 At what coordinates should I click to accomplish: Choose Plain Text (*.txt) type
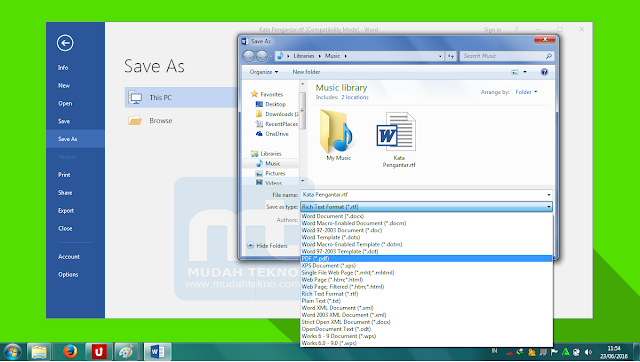[426, 301]
